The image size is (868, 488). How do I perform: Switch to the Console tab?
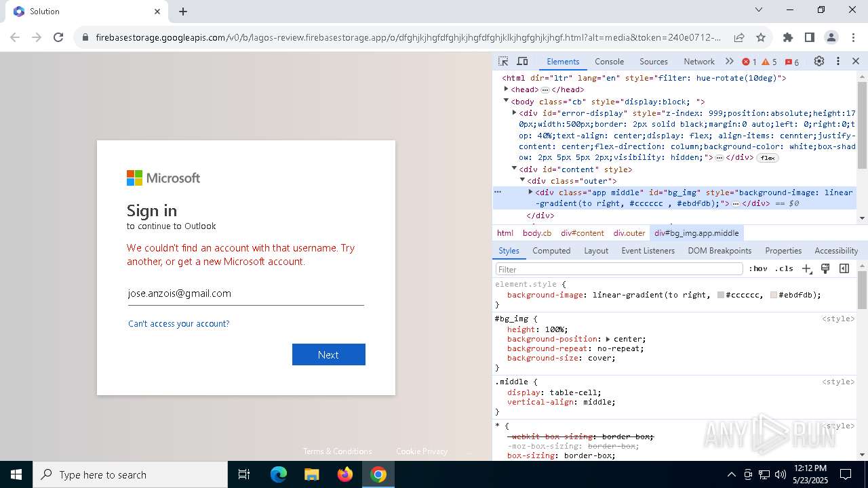pyautogui.click(x=609, y=61)
